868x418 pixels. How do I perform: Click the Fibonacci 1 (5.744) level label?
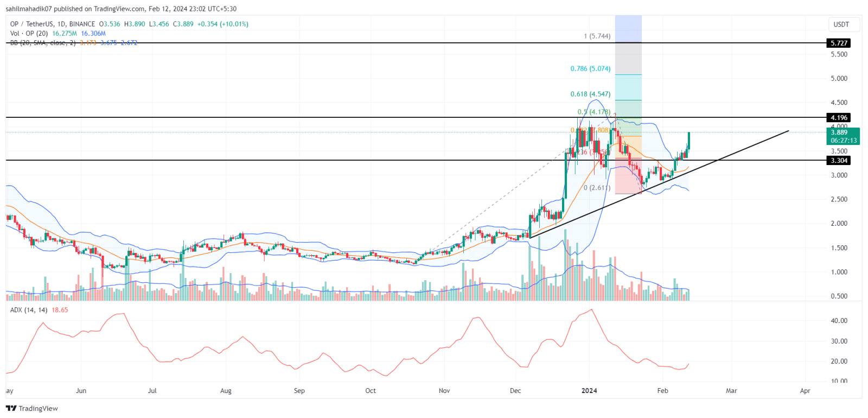(597, 36)
